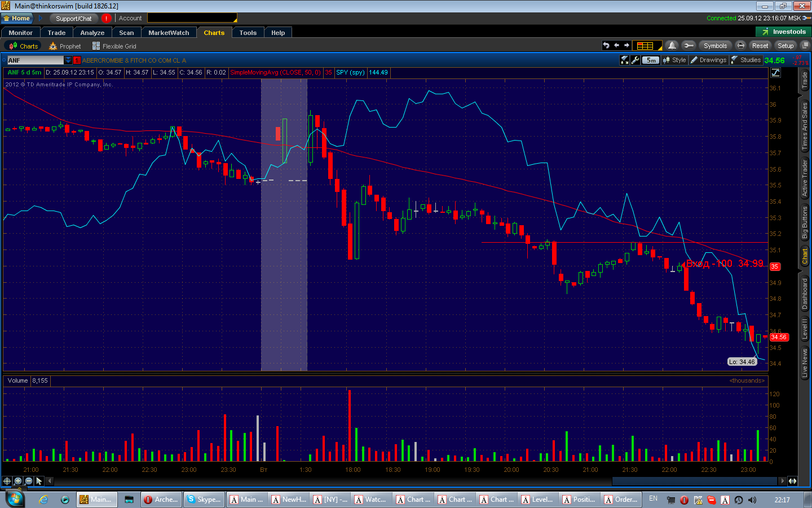Open chart settings wrench icon

[x=636, y=60]
